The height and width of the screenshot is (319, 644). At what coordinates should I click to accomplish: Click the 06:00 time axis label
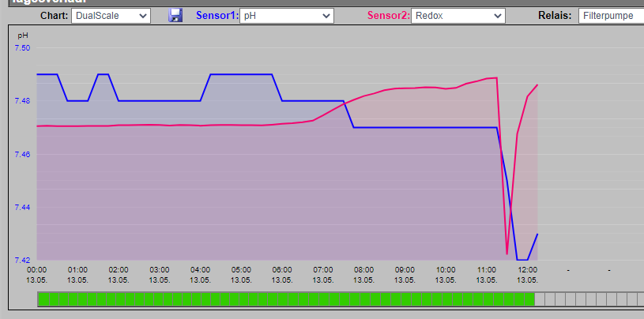click(x=282, y=270)
